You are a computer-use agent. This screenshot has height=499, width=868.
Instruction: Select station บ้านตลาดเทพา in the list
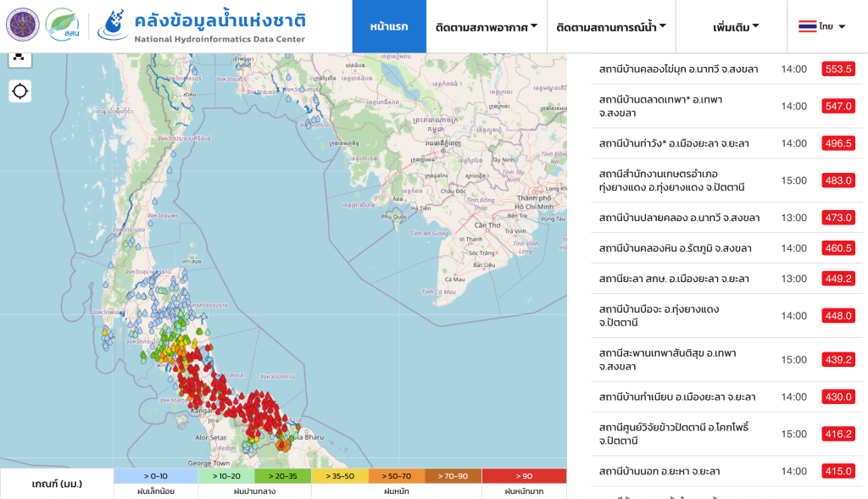coord(661,106)
